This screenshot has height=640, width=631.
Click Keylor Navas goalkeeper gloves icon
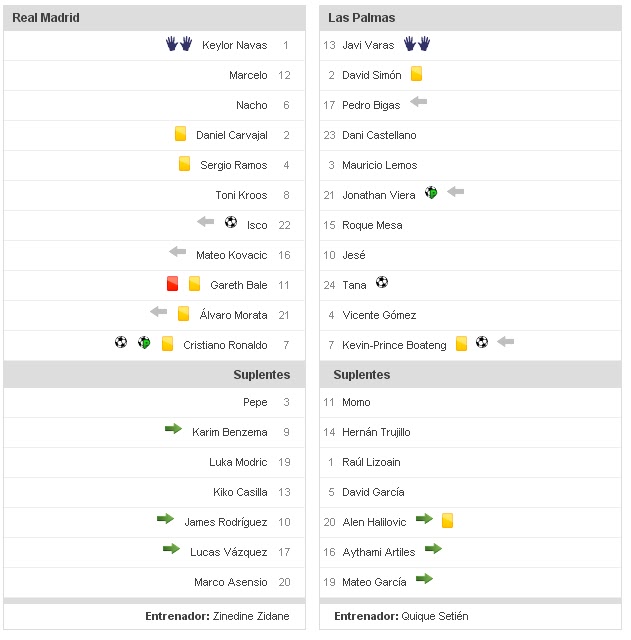click(178, 45)
